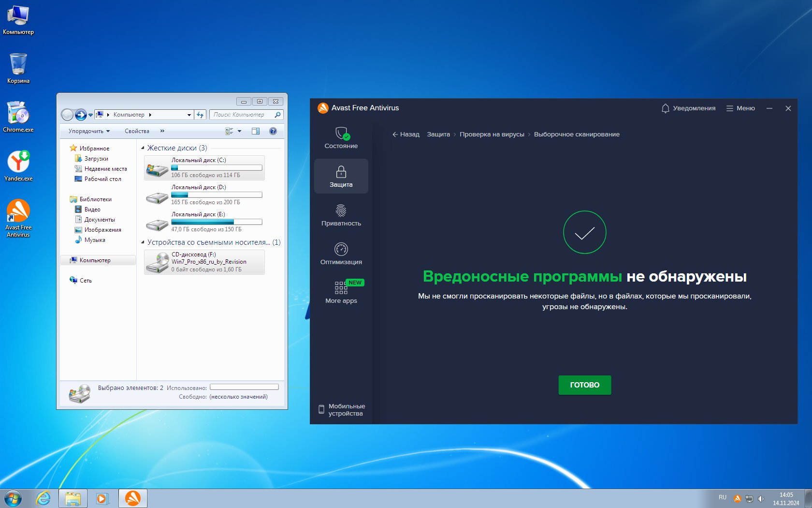The height and width of the screenshot is (508, 812).
Task: Open the volume tray icon
Action: tap(761, 498)
